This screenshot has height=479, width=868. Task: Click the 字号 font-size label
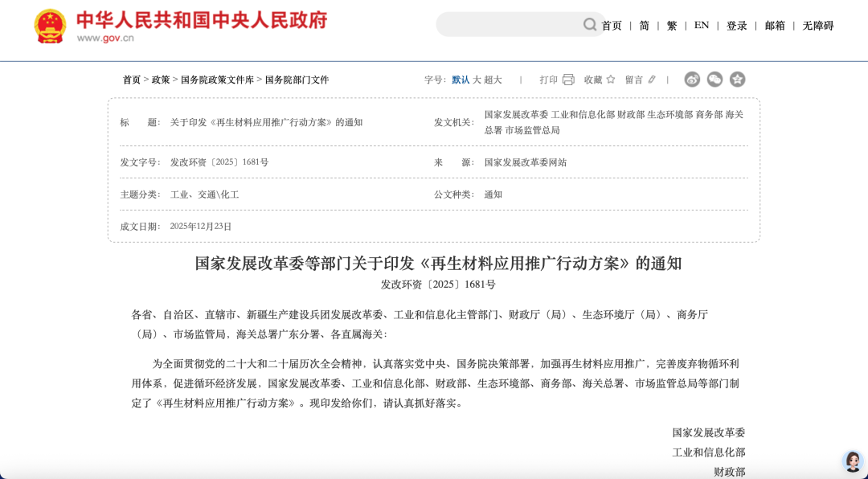tap(435, 80)
